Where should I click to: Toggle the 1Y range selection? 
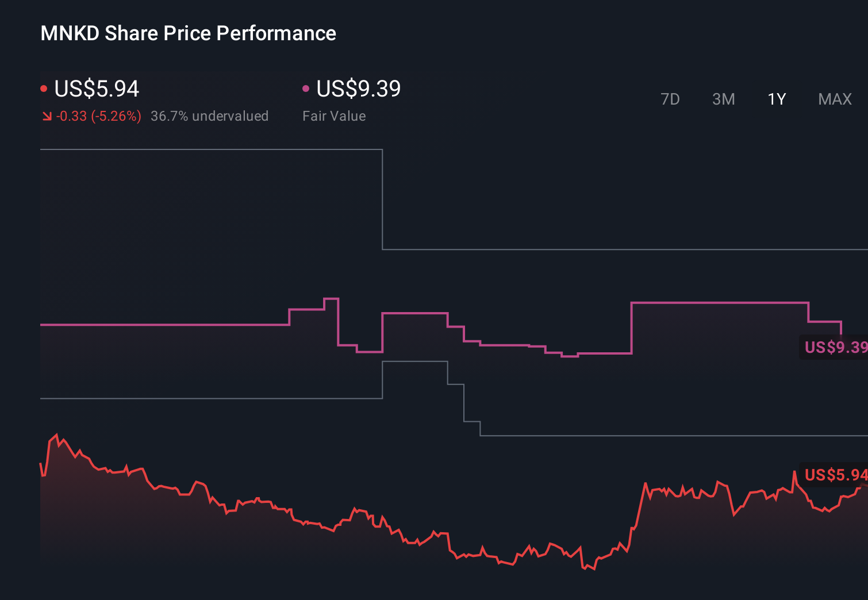pyautogui.click(x=776, y=99)
